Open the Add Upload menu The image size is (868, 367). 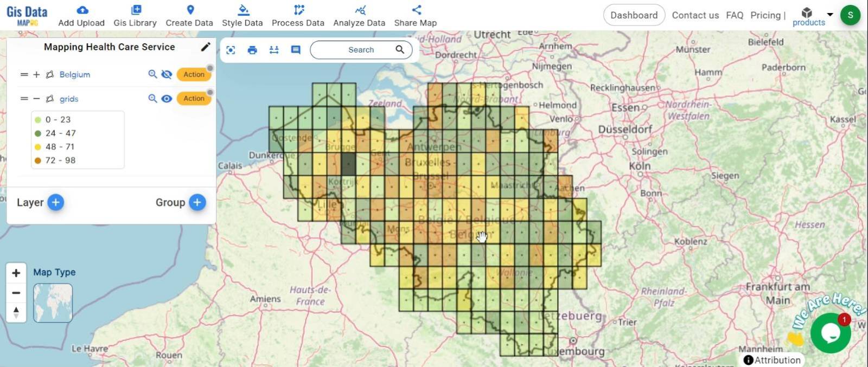coord(81,16)
